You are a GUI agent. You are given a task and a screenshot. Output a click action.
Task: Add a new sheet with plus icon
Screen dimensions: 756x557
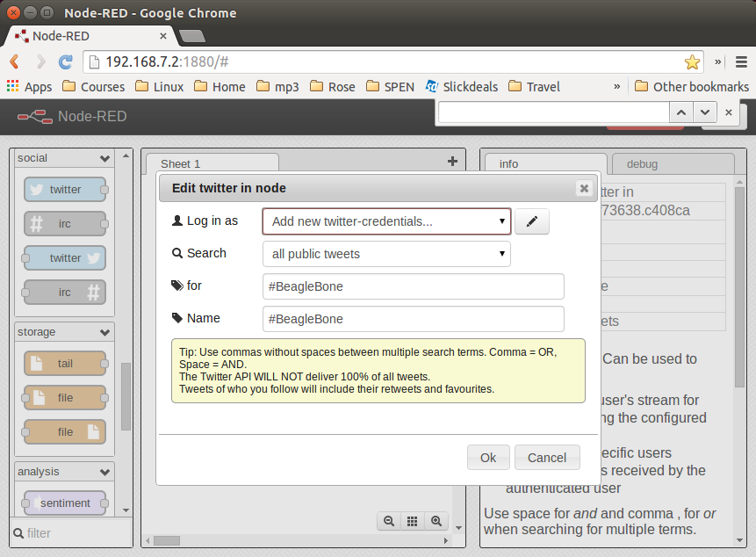[452, 161]
